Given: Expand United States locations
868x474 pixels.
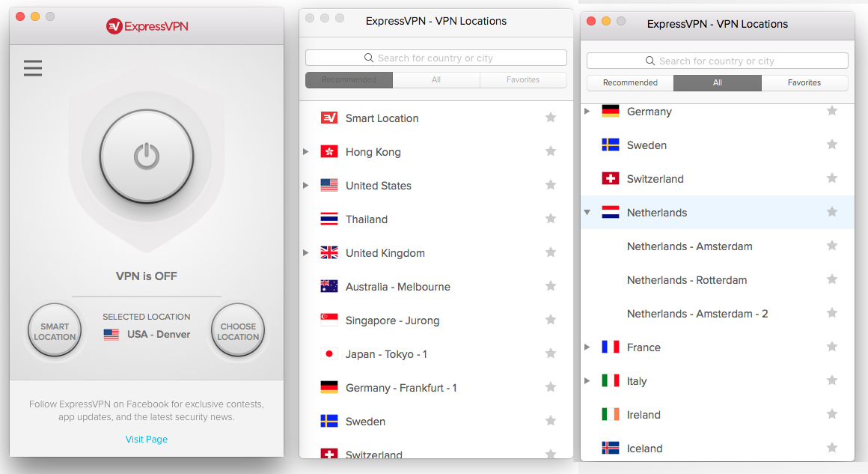Looking at the screenshot, I should pos(305,186).
